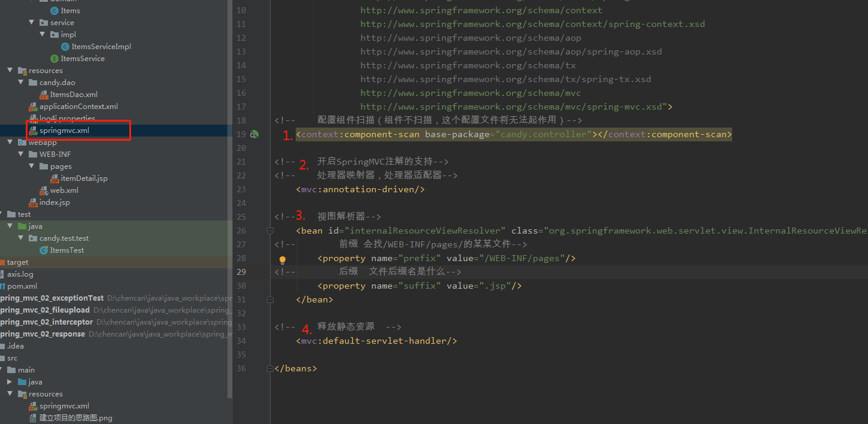Click the service package folder icon

point(44,23)
